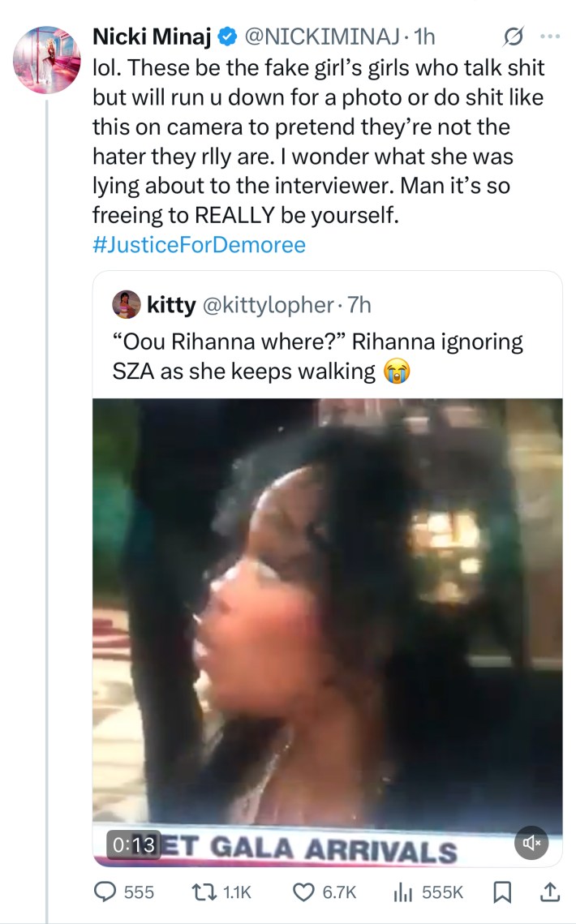Image resolution: width=576 pixels, height=924 pixels.
Task: Click the Nicki Minaj display name
Action: (x=153, y=37)
